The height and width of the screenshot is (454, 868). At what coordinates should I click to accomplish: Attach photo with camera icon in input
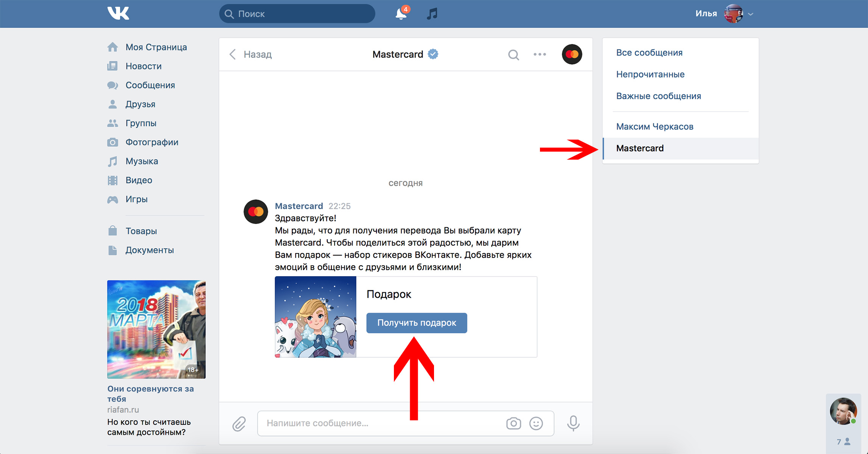(x=513, y=423)
